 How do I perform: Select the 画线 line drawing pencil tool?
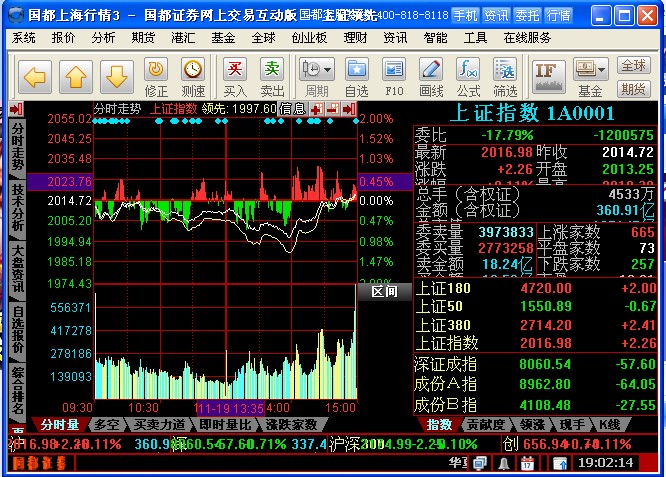click(x=431, y=69)
